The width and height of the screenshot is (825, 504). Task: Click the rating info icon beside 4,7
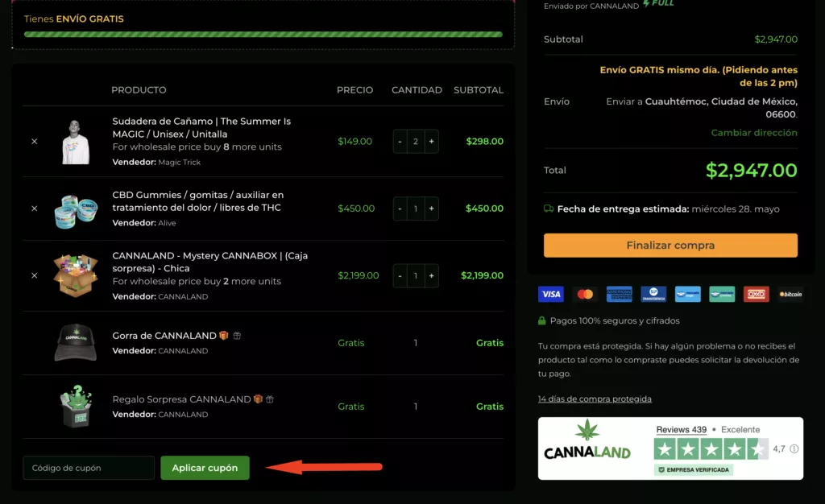[794, 448]
